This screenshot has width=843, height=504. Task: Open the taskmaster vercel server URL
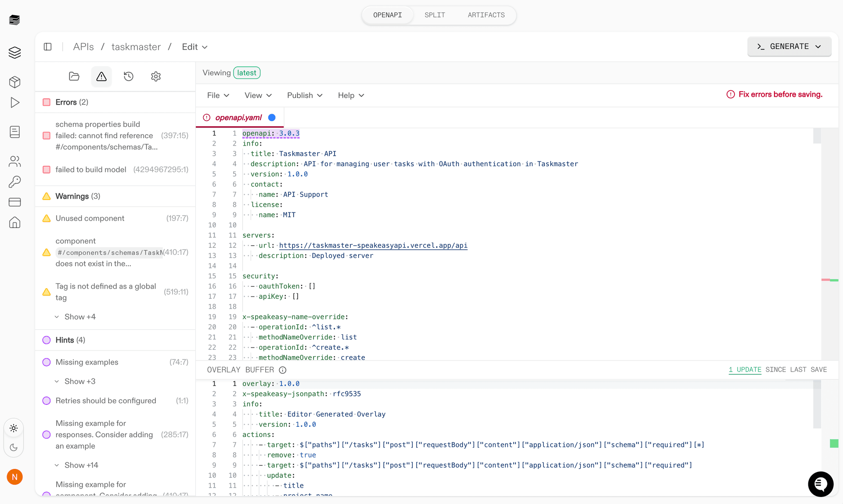(372, 245)
